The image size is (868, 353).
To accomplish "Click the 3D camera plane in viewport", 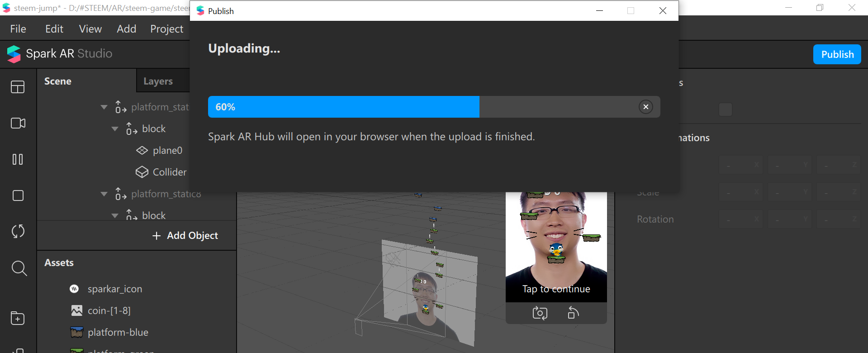I will [429, 293].
